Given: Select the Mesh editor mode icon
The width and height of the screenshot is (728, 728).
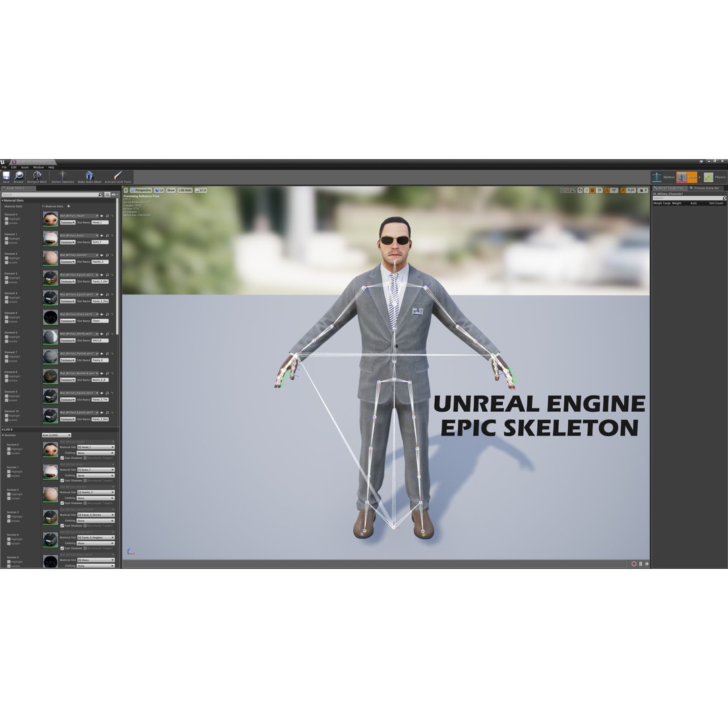Looking at the screenshot, I should coord(681,177).
